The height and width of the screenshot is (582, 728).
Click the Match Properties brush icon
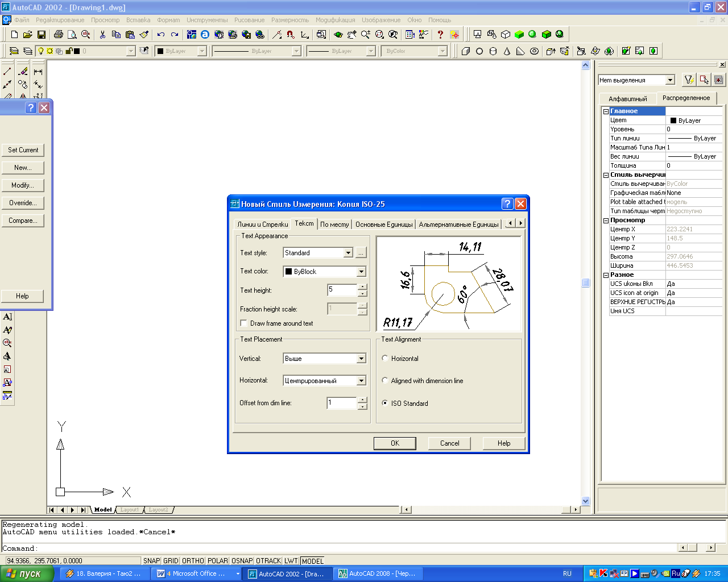144,35
